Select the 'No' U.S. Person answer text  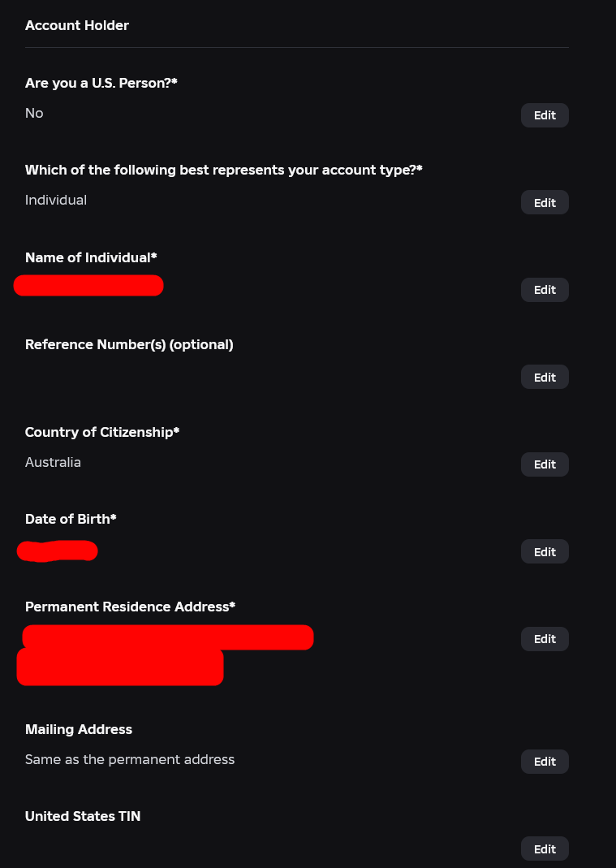[34, 113]
